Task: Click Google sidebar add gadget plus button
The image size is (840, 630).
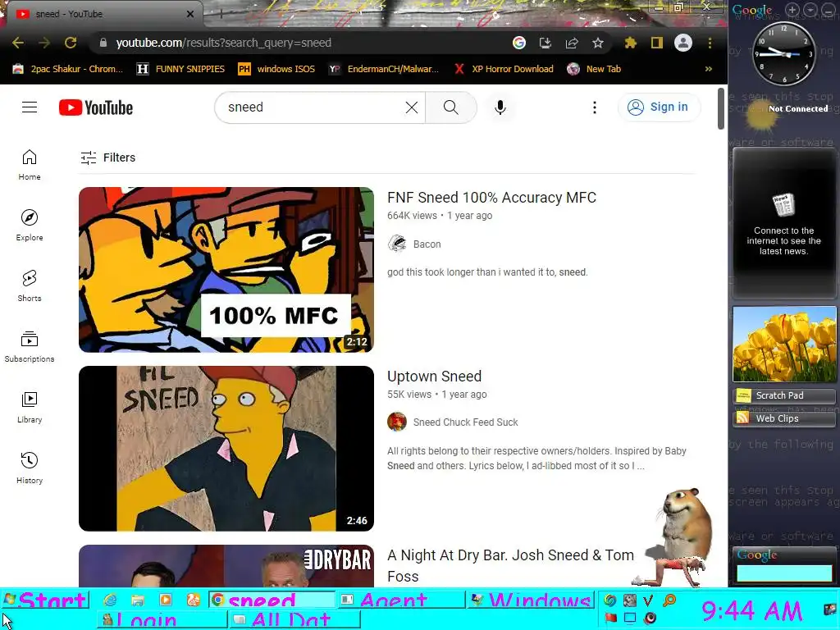Action: [792, 10]
